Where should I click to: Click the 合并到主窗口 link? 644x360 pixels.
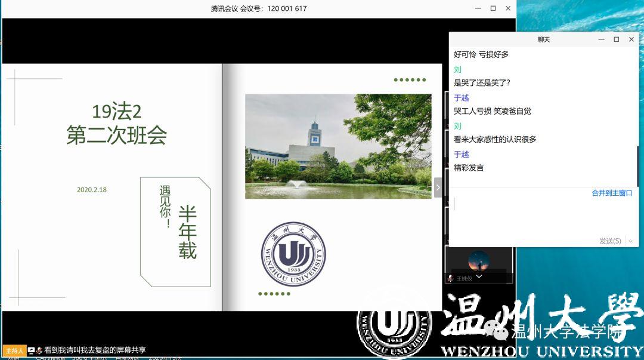pos(612,193)
